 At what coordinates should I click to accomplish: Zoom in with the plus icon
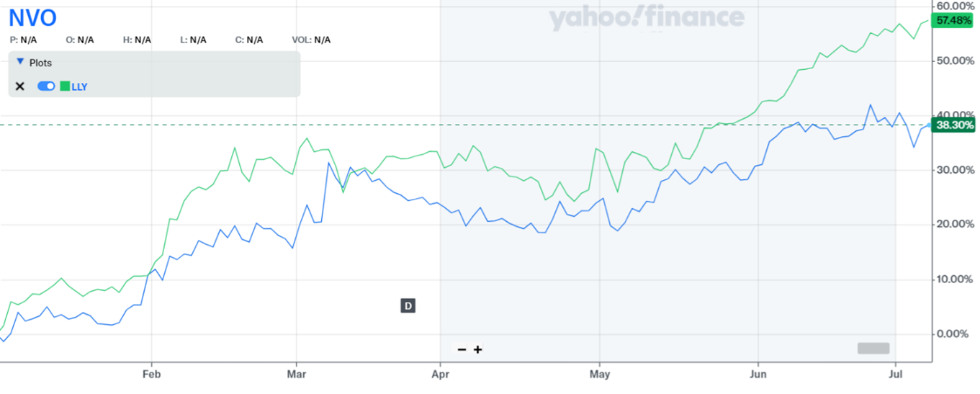[477, 349]
